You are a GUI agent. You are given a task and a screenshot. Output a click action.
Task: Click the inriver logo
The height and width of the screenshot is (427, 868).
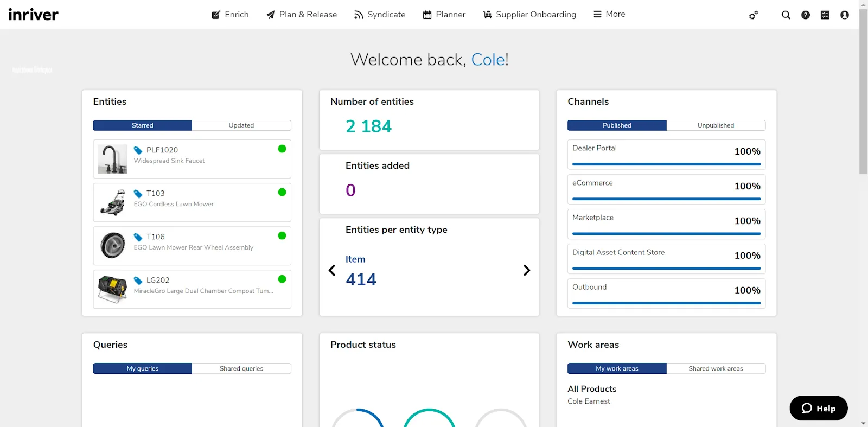[x=34, y=15]
